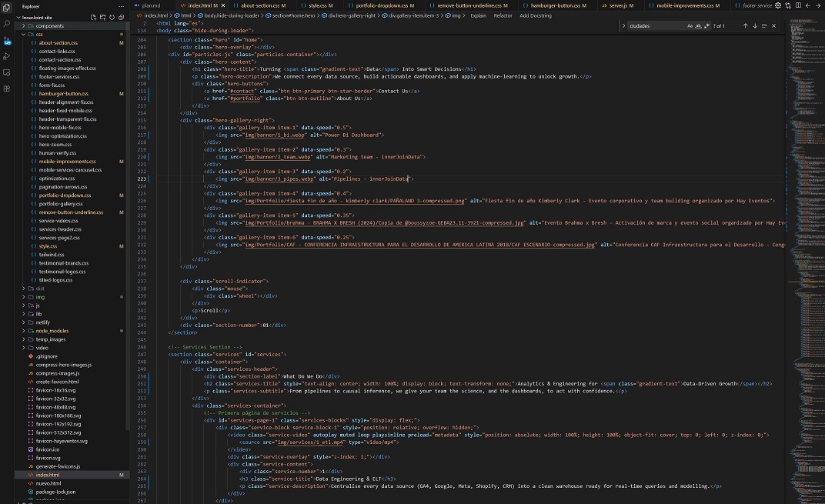Click the open changes compare icon
This screenshot has width=825, height=504.
click(788, 5)
